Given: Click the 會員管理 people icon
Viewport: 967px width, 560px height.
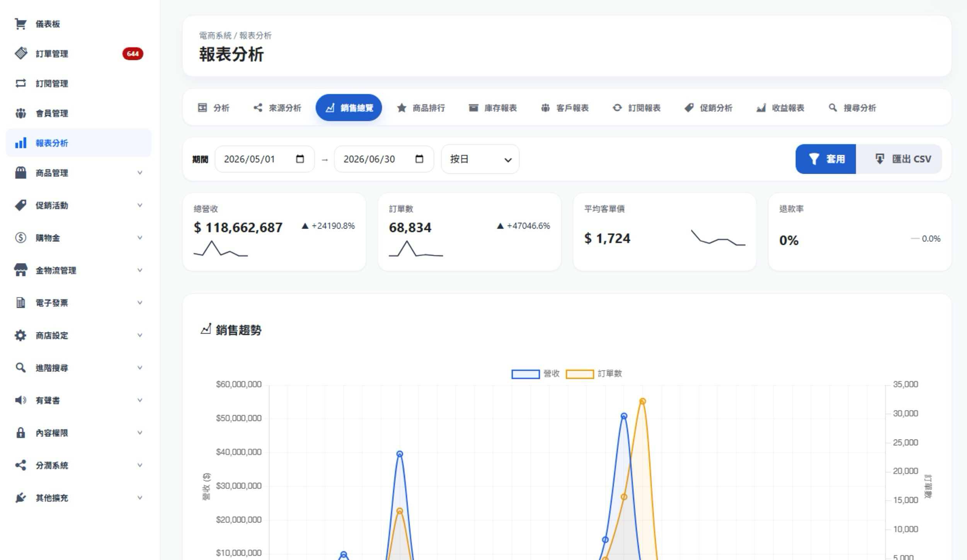Looking at the screenshot, I should [x=20, y=113].
